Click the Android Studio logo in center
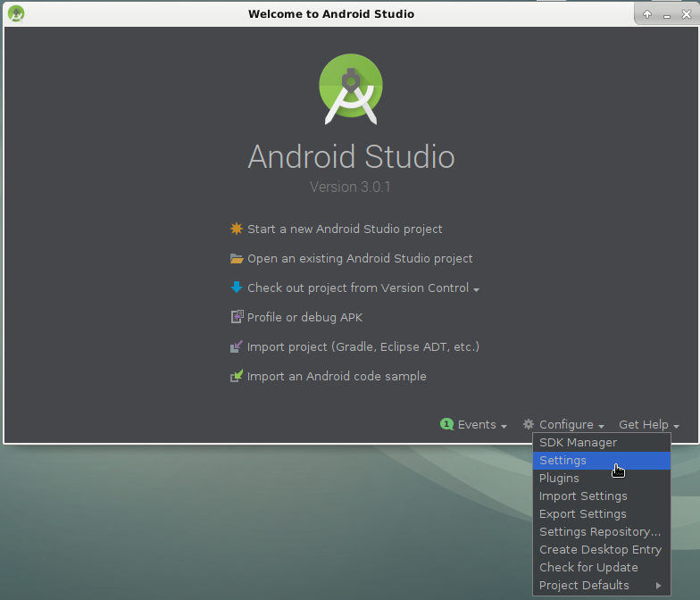The width and height of the screenshot is (700, 600). click(351, 89)
